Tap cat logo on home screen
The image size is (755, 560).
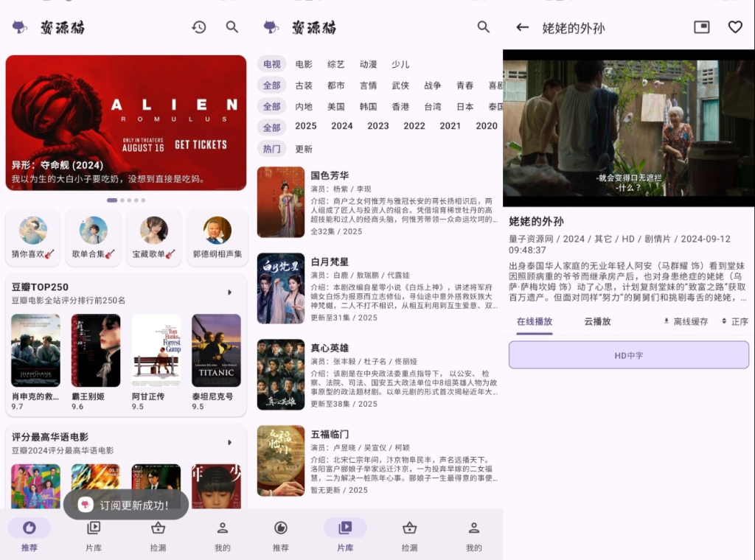20,27
